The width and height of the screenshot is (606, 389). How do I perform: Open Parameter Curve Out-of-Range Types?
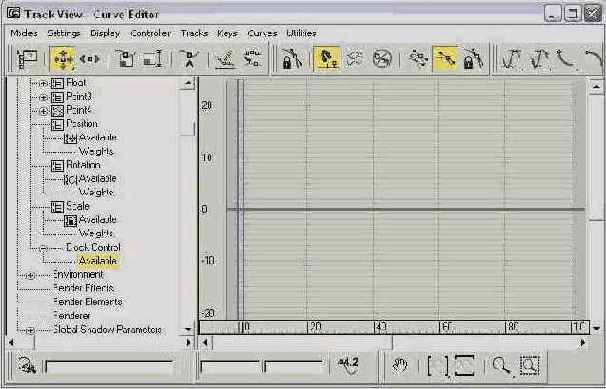click(x=355, y=59)
